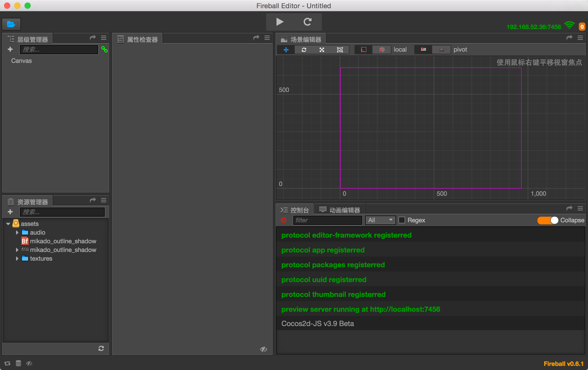Select the Scale transform tool

(322, 50)
